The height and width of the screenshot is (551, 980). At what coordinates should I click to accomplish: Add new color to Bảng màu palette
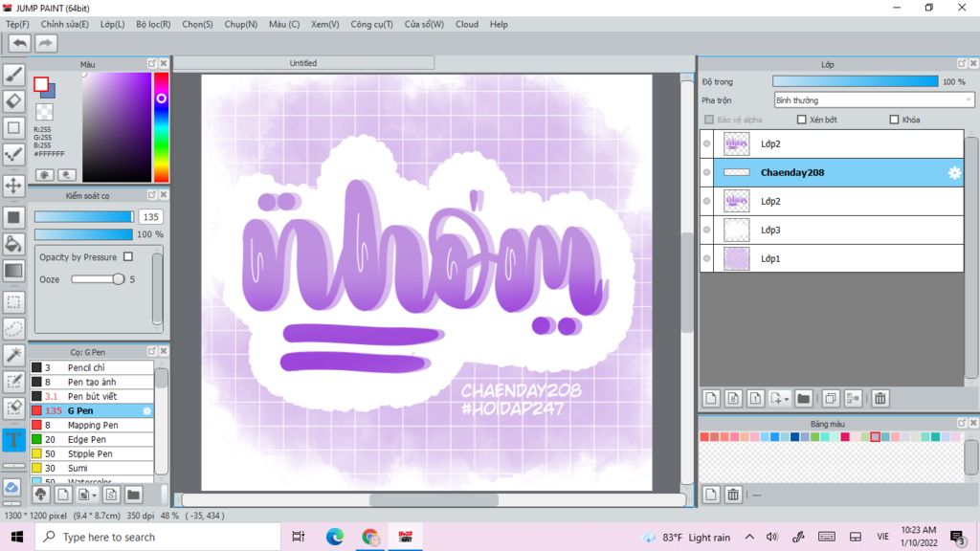(x=711, y=495)
